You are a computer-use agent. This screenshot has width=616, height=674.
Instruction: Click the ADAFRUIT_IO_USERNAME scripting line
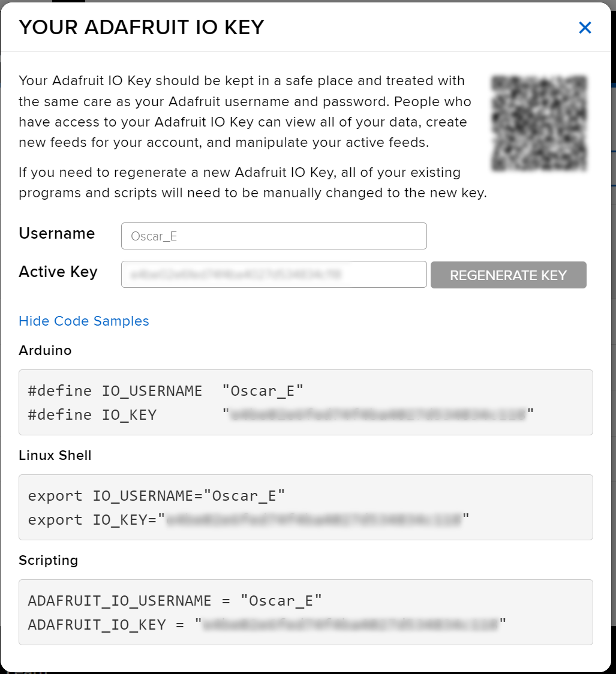(175, 600)
